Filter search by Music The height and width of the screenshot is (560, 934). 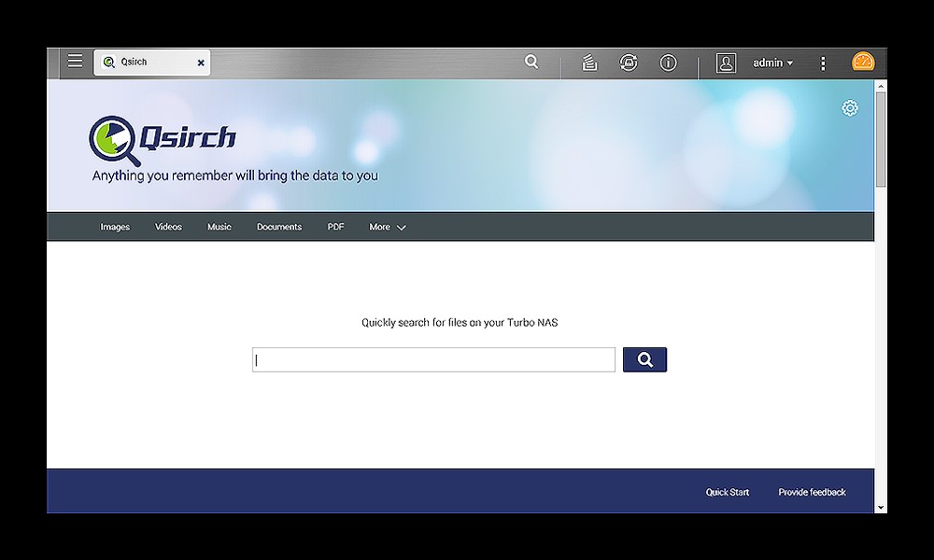pyautogui.click(x=219, y=227)
